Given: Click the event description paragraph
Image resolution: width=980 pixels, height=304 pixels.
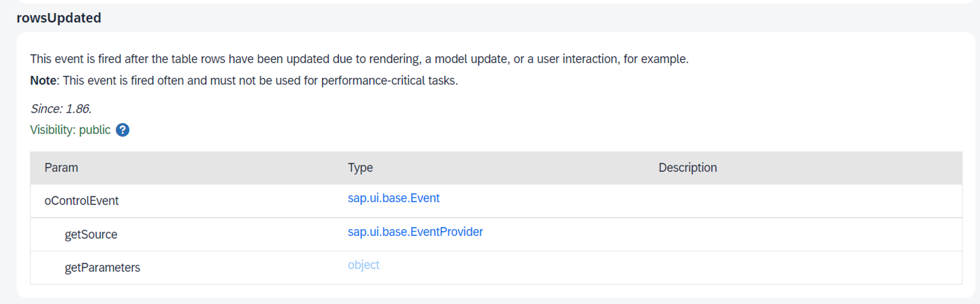Looking at the screenshot, I should pos(359,59).
